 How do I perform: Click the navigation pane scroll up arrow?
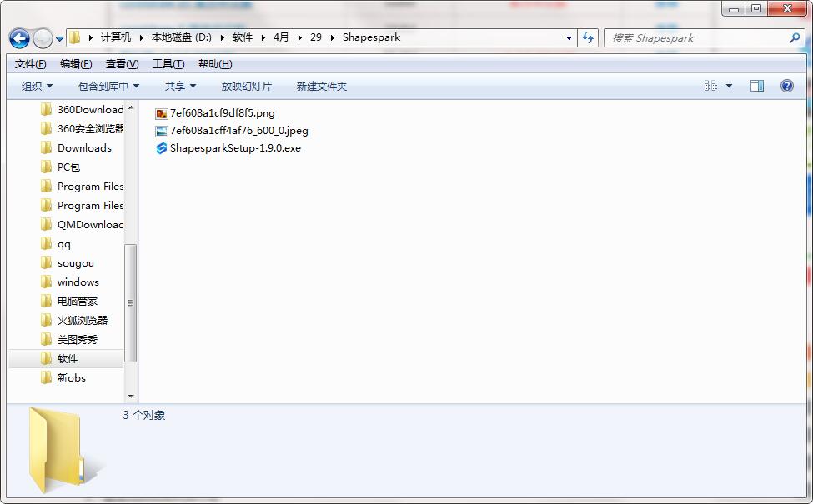click(131, 107)
